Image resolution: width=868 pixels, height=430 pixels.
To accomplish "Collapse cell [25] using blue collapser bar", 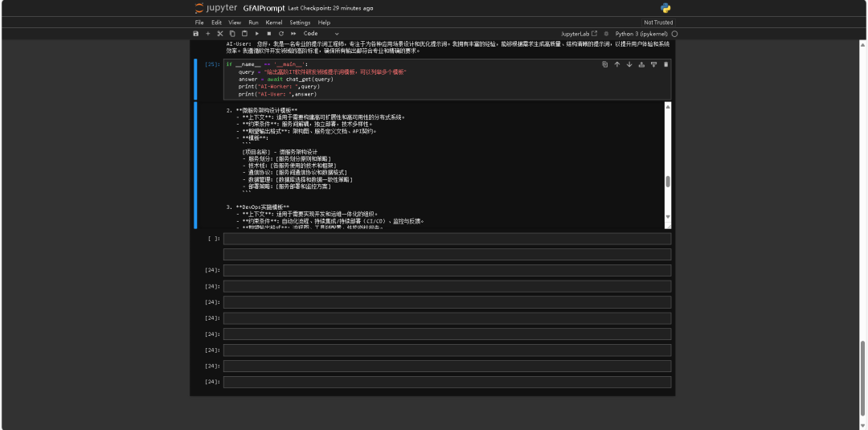I will point(195,79).
